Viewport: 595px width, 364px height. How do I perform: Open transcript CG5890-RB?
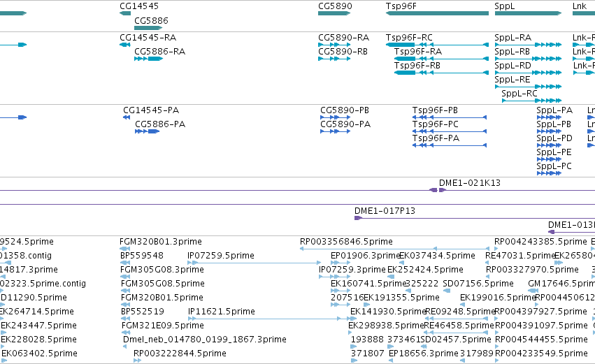click(x=343, y=52)
